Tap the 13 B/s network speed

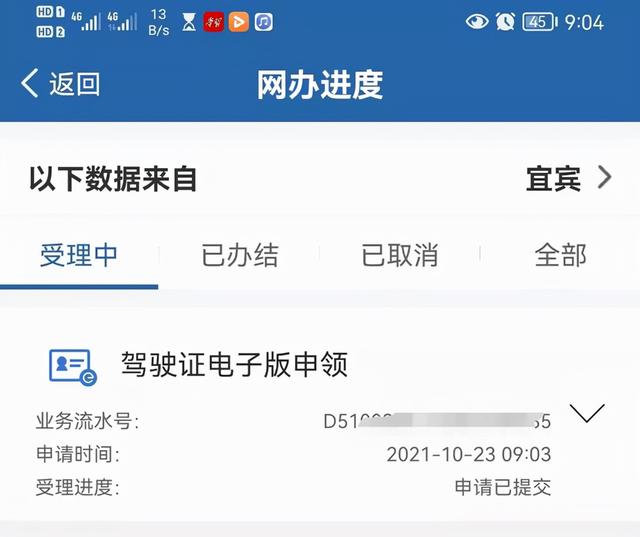pyautogui.click(x=159, y=22)
